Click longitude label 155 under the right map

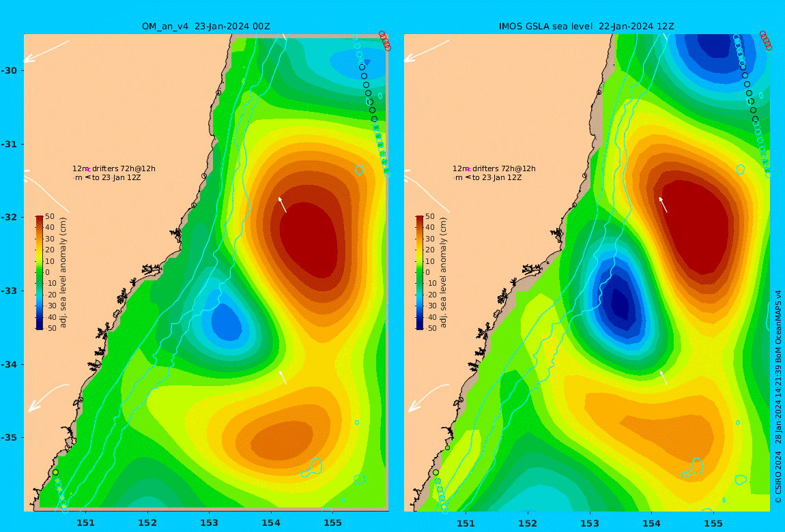pos(713,523)
